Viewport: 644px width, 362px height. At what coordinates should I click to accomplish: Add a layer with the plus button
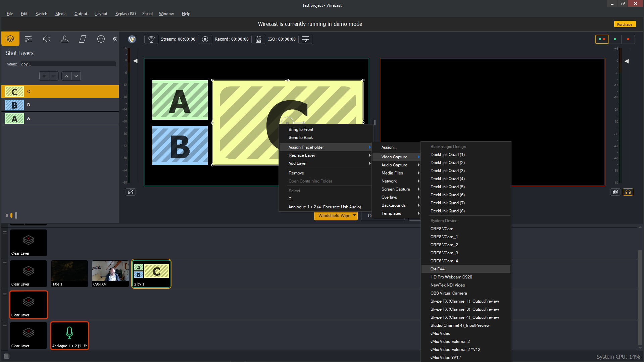pyautogui.click(x=44, y=76)
